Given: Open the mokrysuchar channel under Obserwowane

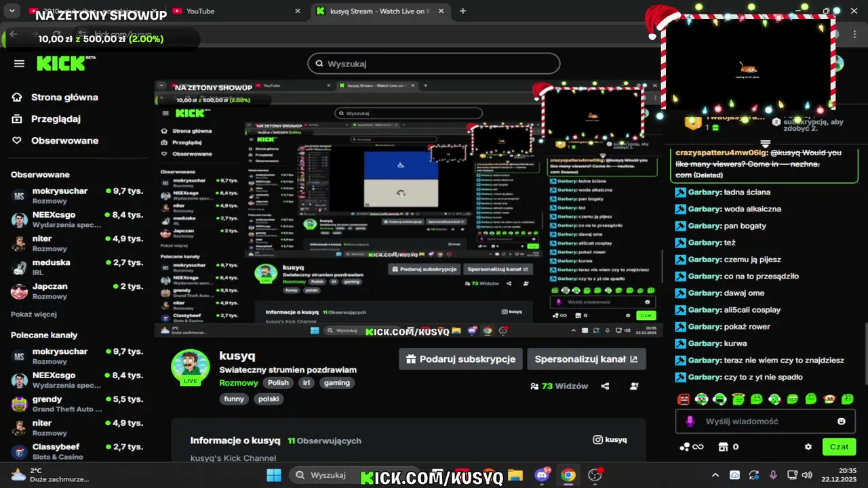Looking at the screenshot, I should click(x=77, y=195).
